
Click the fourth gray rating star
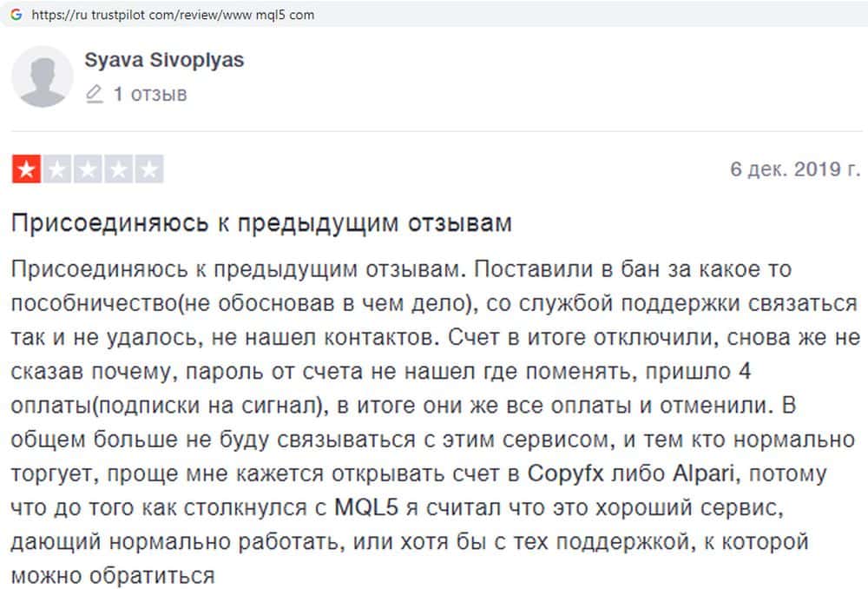tap(118, 169)
